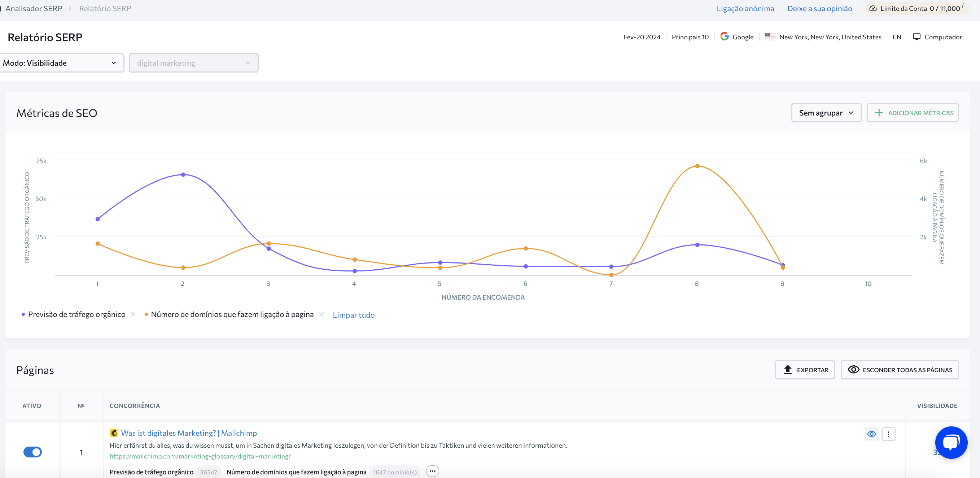Click the EN language label
Viewport: 980px width, 478px height.
coord(897,37)
